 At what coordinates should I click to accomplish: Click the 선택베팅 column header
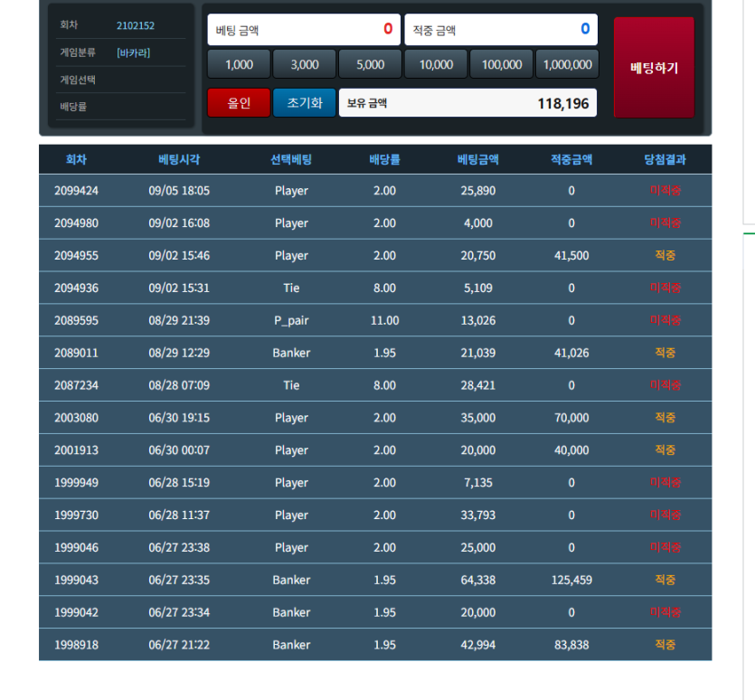click(x=291, y=159)
